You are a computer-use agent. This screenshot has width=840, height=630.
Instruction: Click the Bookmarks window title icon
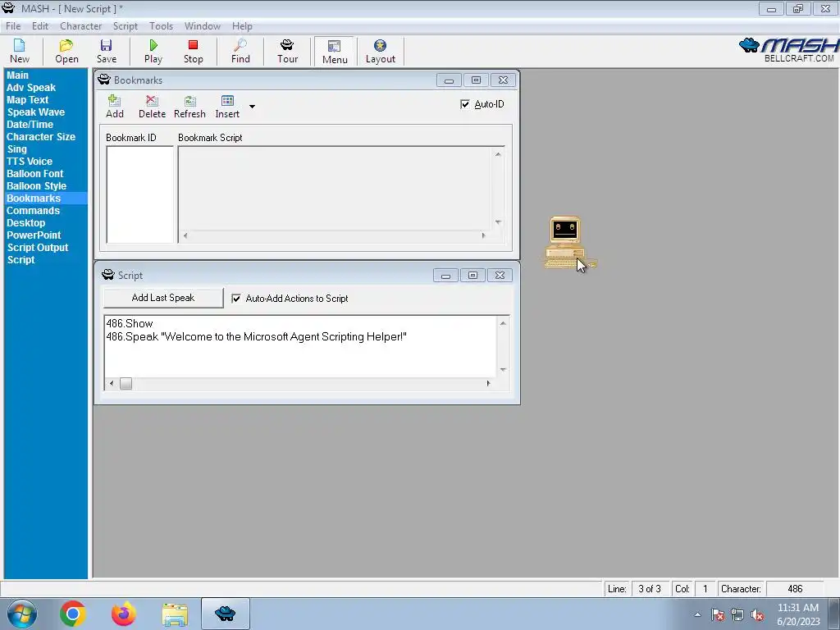(104, 80)
